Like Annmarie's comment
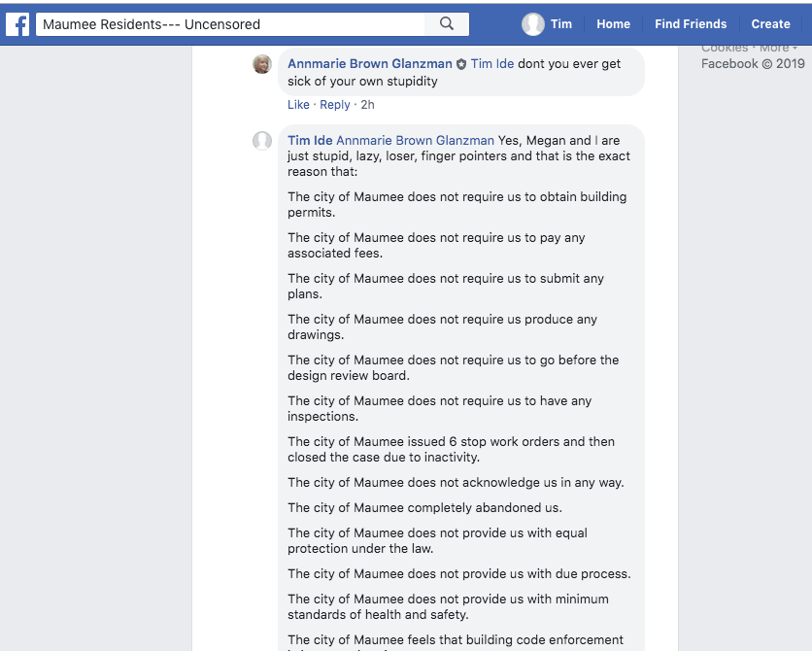 (x=298, y=105)
